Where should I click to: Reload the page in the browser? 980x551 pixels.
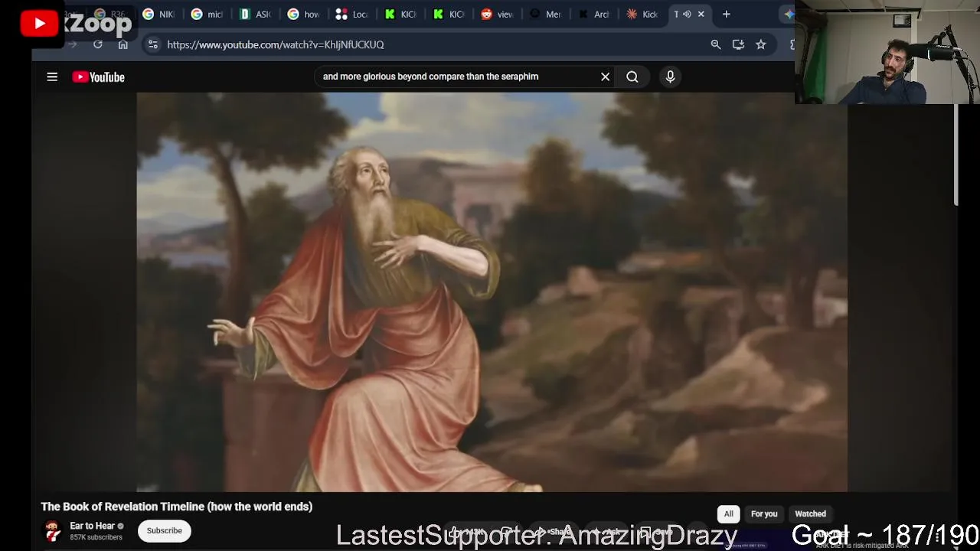click(98, 44)
